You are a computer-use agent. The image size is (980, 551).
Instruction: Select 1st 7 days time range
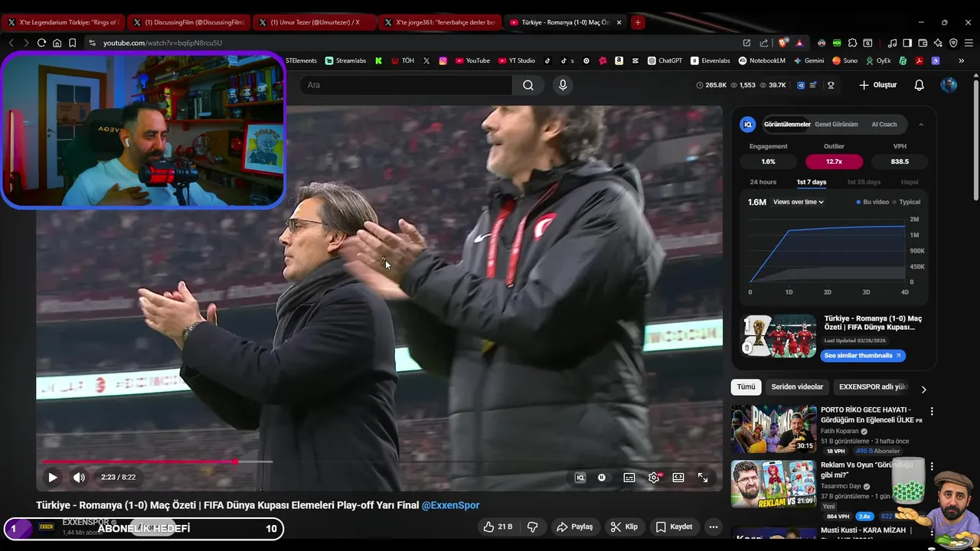[x=812, y=182]
